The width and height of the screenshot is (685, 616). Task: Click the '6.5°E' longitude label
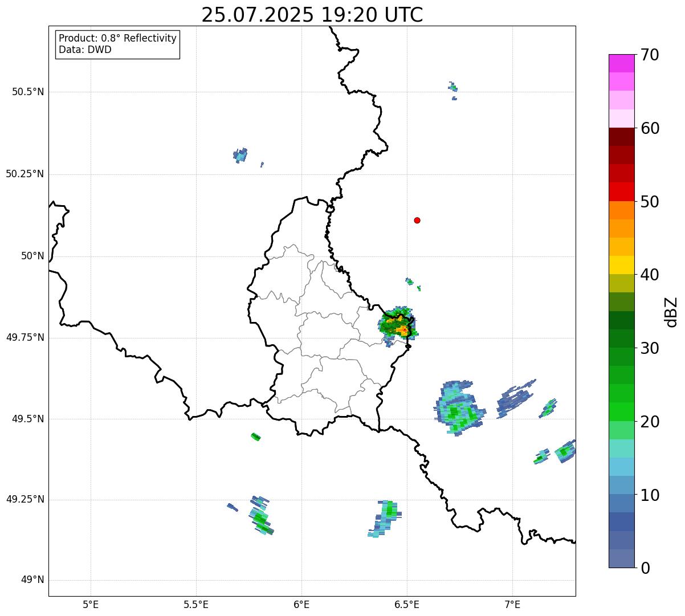click(x=407, y=604)
